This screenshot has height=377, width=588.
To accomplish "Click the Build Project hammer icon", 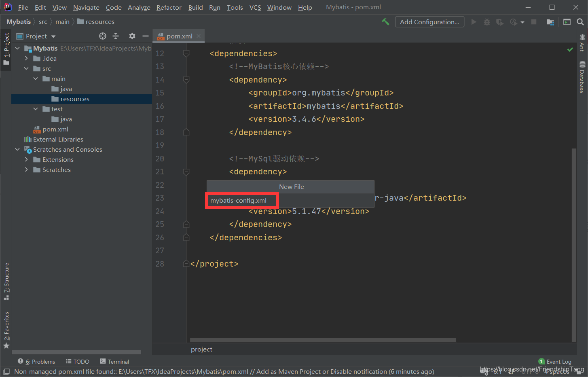I will tap(385, 22).
